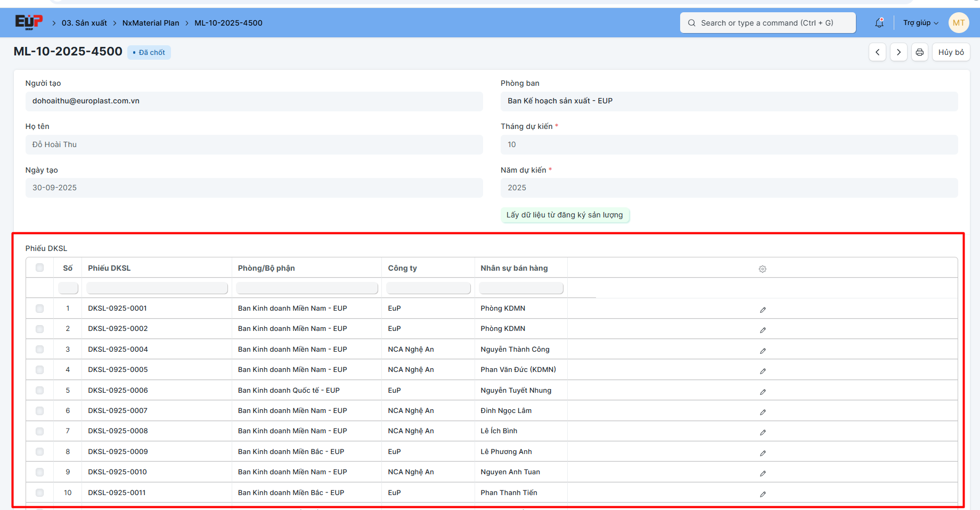Open NxMaterial Plan breadcrumb link

(x=151, y=23)
